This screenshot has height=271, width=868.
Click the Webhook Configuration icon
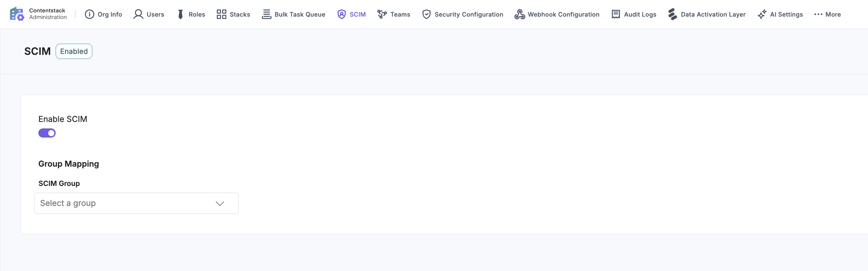tap(520, 14)
